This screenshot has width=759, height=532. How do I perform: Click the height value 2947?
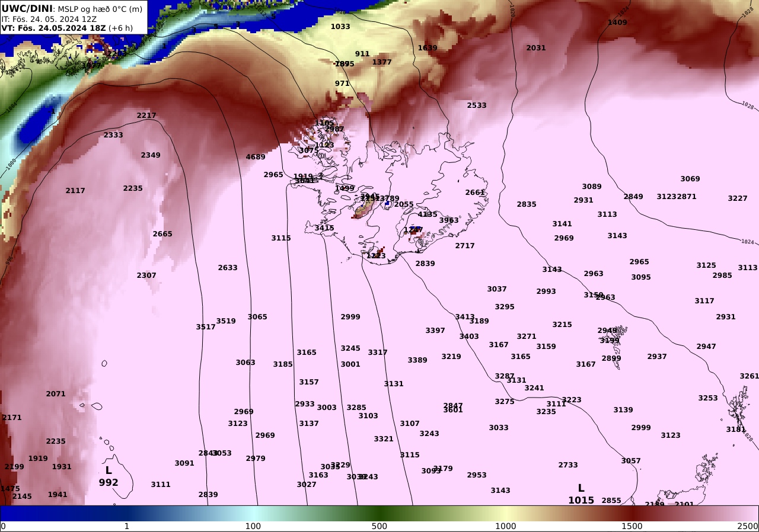click(x=706, y=347)
